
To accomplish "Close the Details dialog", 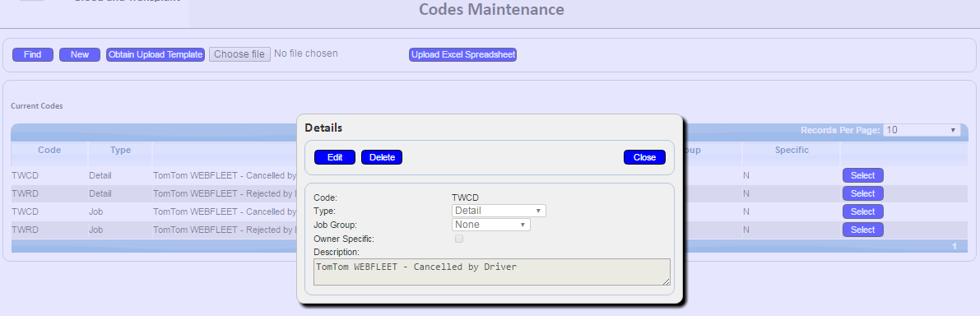I will click(644, 157).
